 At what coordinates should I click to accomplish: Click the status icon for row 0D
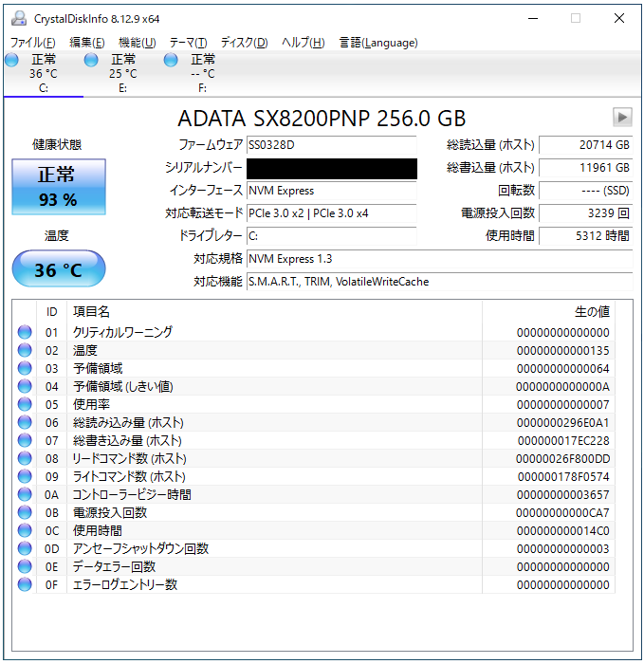[x=25, y=548]
